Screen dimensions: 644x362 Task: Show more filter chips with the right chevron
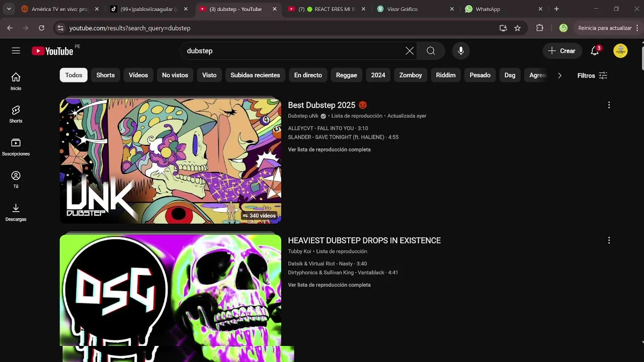pos(559,75)
